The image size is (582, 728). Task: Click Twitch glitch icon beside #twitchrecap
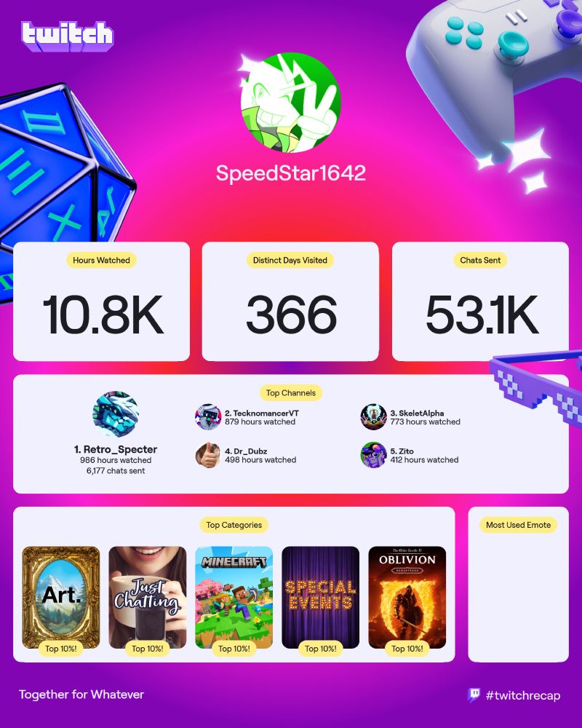474,695
